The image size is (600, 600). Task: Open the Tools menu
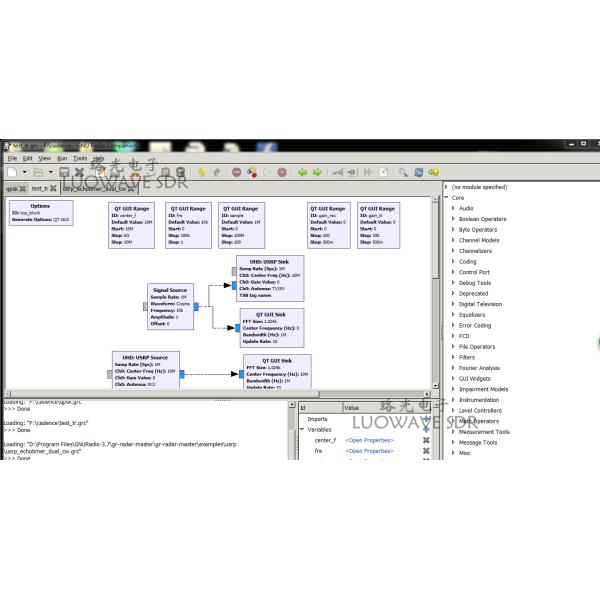click(80, 158)
